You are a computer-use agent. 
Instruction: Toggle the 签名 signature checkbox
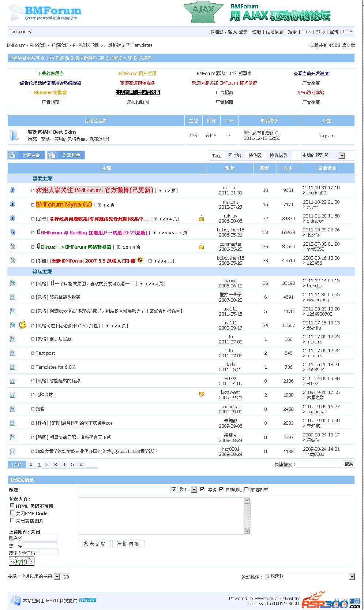point(203,489)
